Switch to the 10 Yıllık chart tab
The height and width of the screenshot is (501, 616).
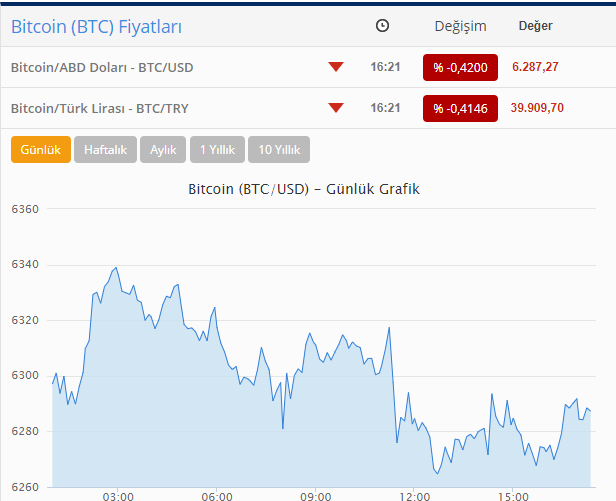(x=279, y=149)
